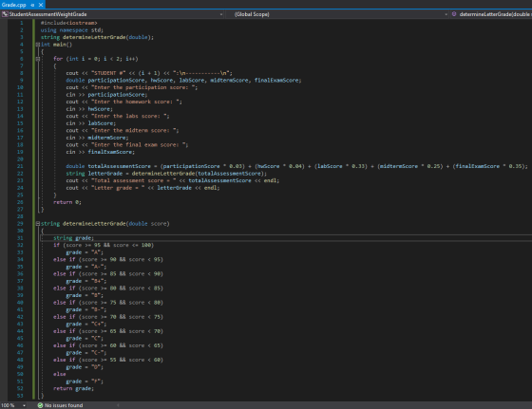This screenshot has height=409, width=532.
Task: Click line number 21 in the margin
Action: [20, 166]
